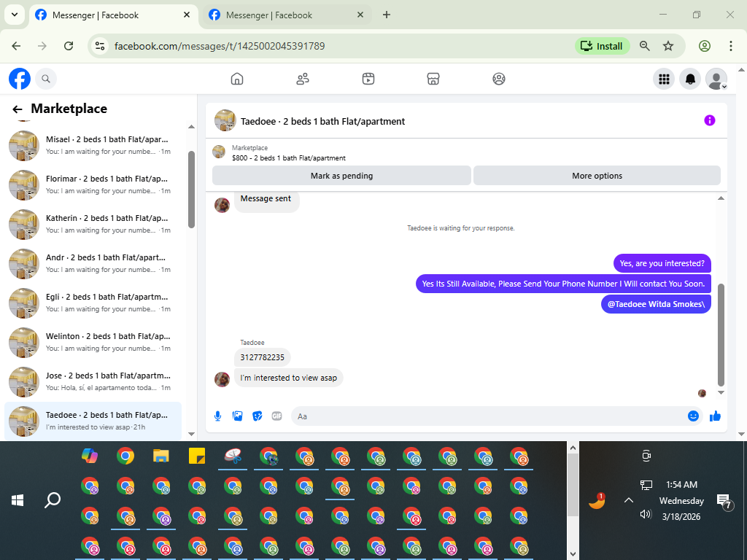View site information icon in address bar
Viewport: 747px width, 560px height.
(x=99, y=46)
